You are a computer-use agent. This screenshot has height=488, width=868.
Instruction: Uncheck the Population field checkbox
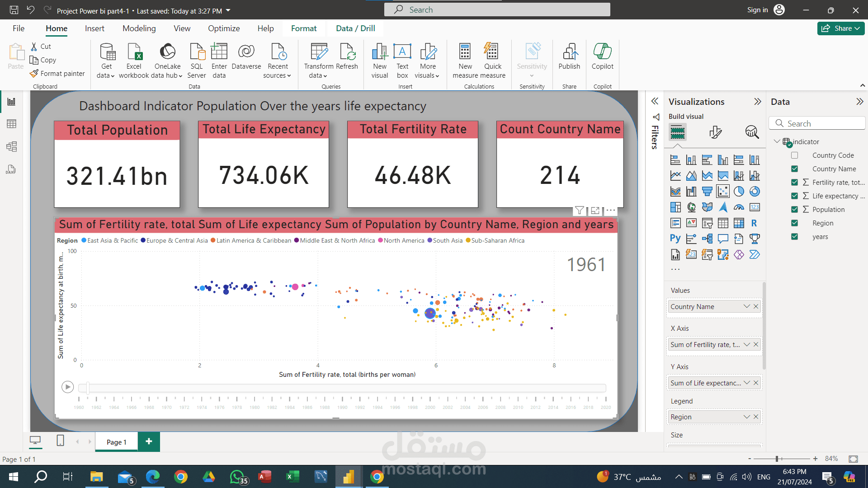click(794, 210)
